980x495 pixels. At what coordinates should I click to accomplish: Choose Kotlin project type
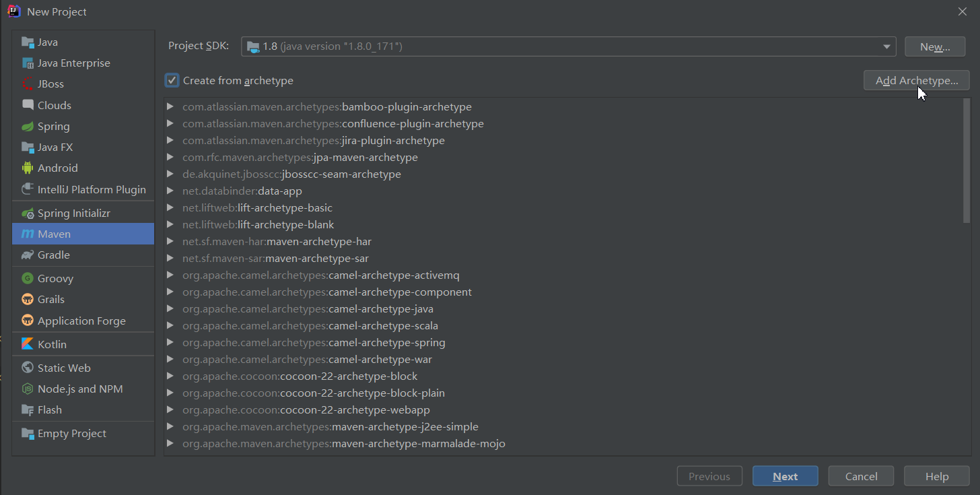tap(83, 344)
